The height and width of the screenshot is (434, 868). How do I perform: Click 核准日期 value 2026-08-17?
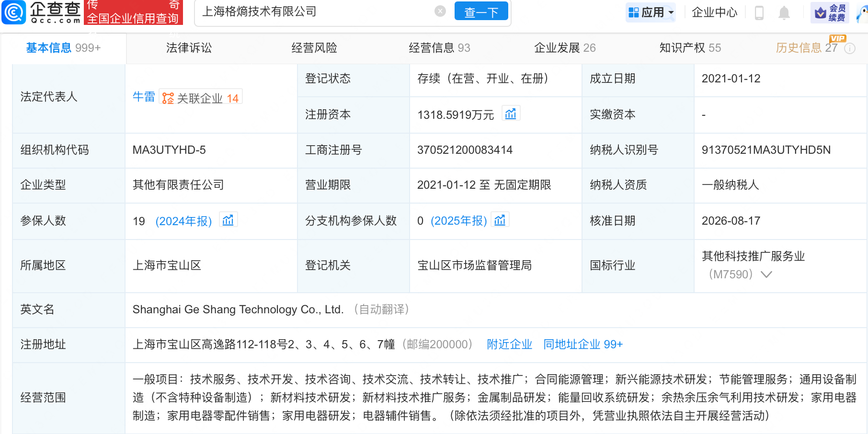click(731, 221)
